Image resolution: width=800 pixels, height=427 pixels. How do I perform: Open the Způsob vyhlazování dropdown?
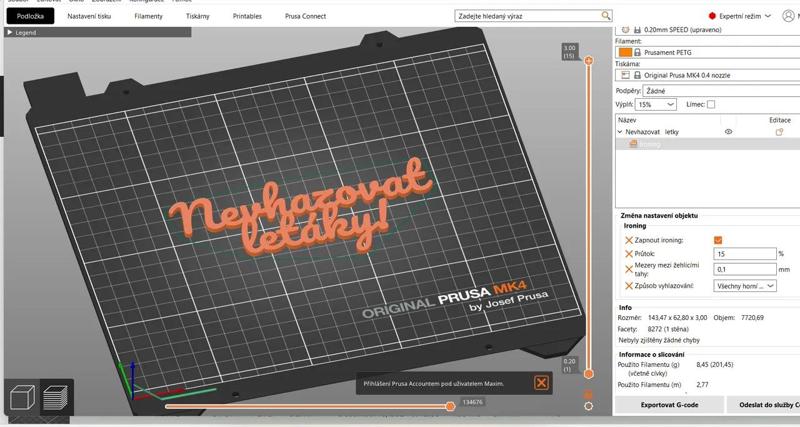[745, 286]
